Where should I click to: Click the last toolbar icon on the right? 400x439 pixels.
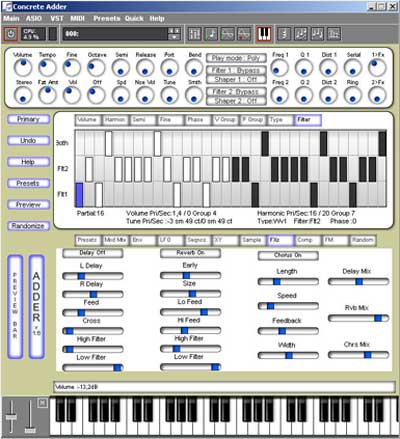pyautogui.click(x=334, y=34)
